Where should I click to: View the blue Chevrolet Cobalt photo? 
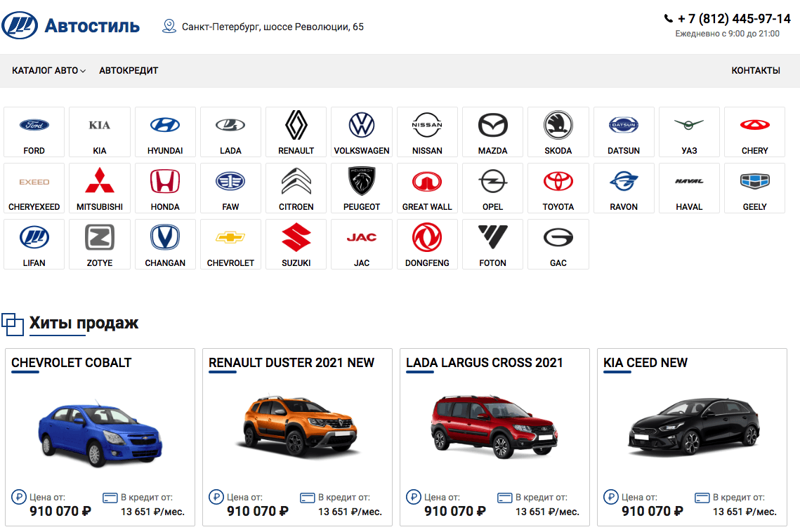coord(100,432)
